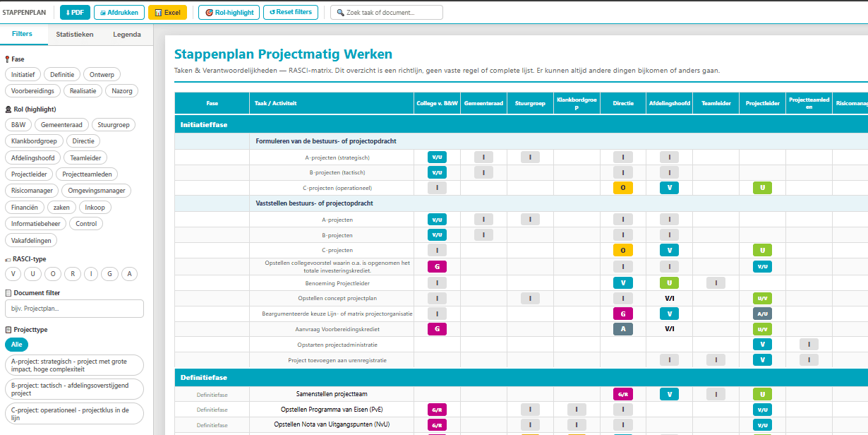This screenshot has width=868, height=435.
Task: Reset filters using the refresh button
Action: (x=291, y=12)
